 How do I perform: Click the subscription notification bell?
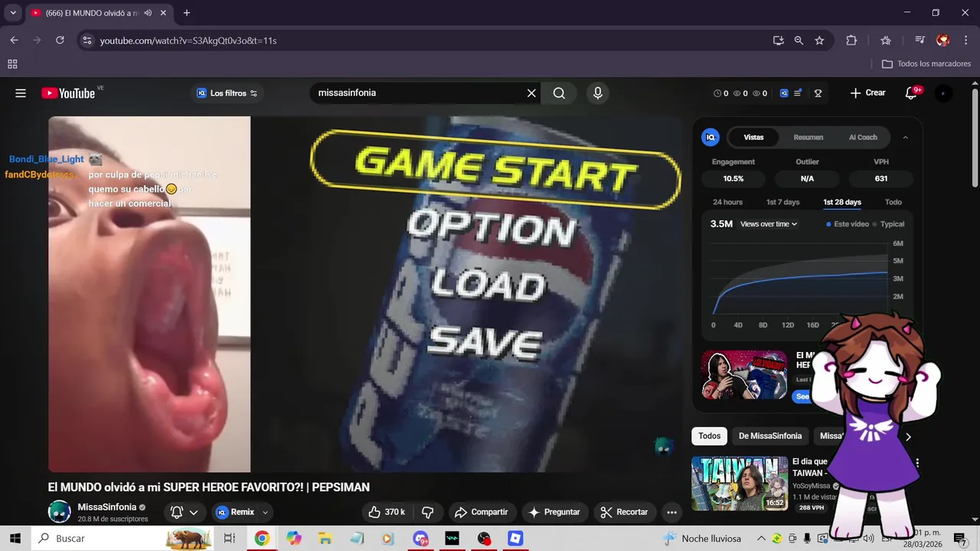tap(177, 512)
